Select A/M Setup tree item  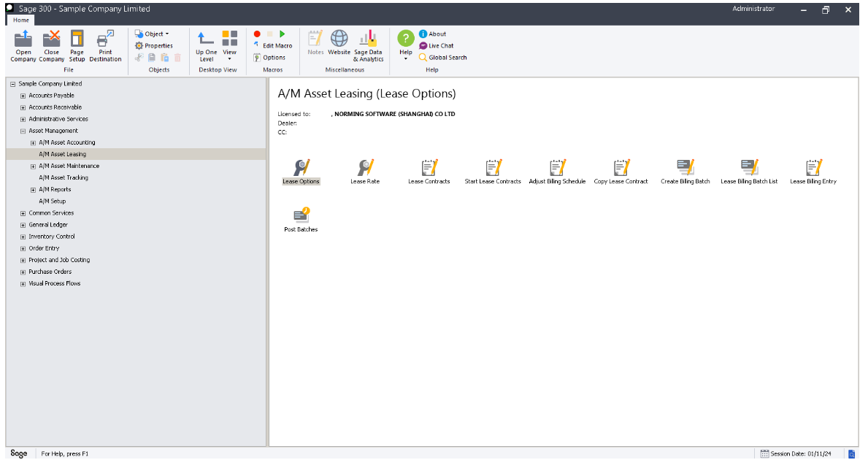pyautogui.click(x=53, y=201)
